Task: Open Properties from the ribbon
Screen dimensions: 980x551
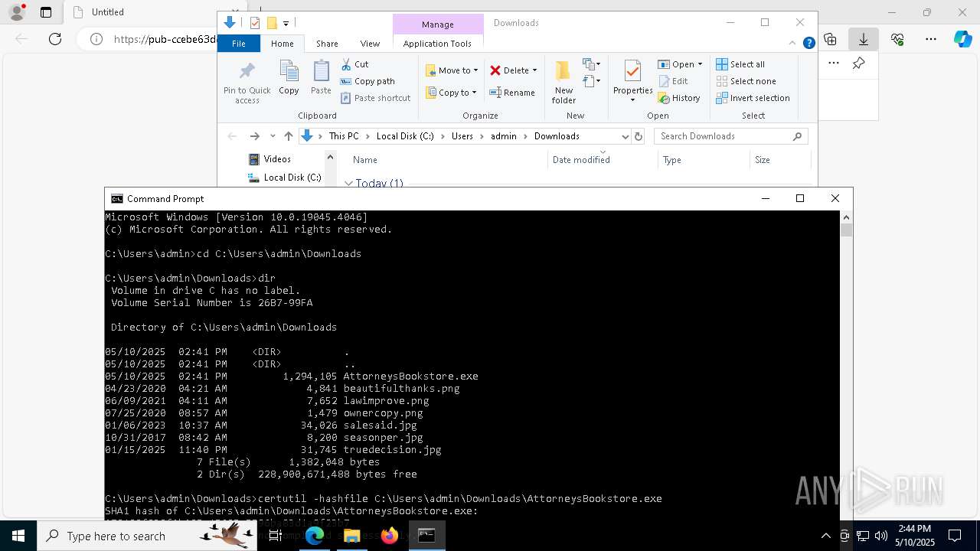Action: pyautogui.click(x=632, y=82)
